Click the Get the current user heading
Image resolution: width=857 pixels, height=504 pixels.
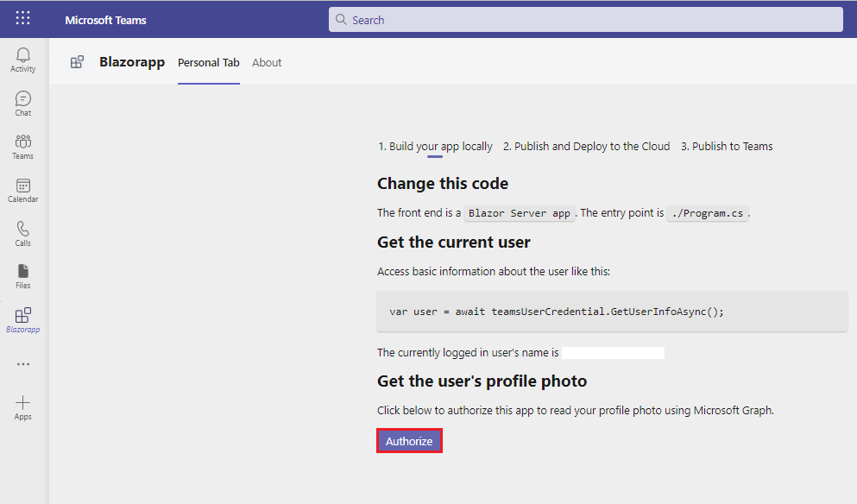[x=454, y=243]
